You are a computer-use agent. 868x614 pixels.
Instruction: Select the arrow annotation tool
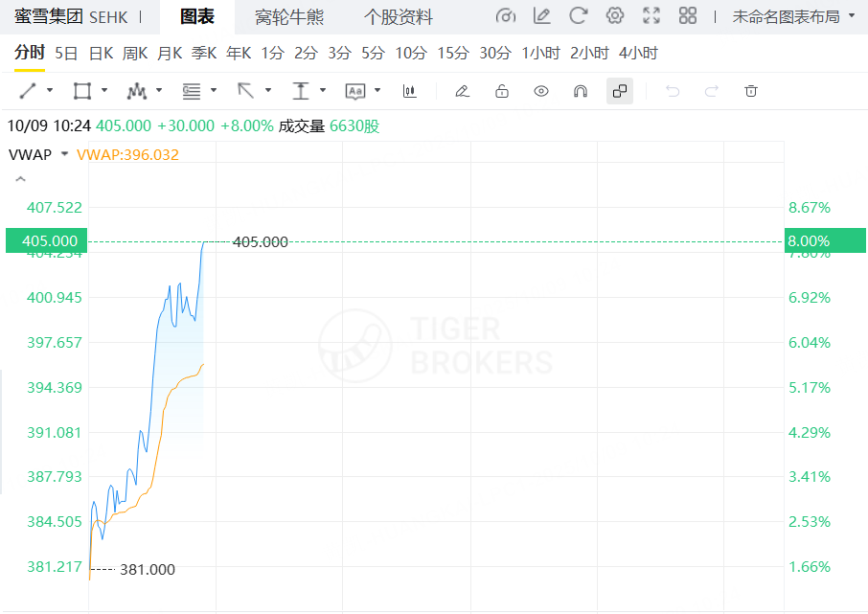pos(246,91)
